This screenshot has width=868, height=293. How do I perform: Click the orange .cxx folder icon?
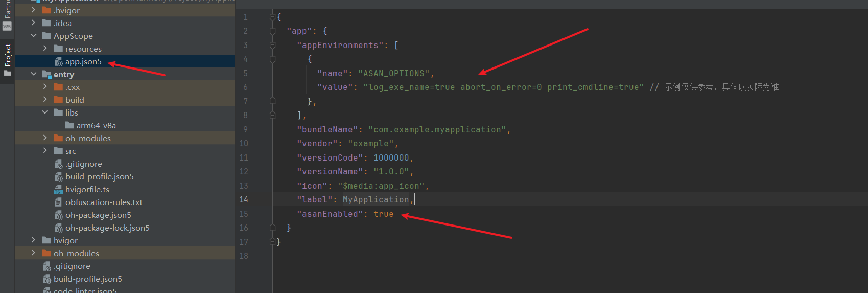(x=58, y=87)
